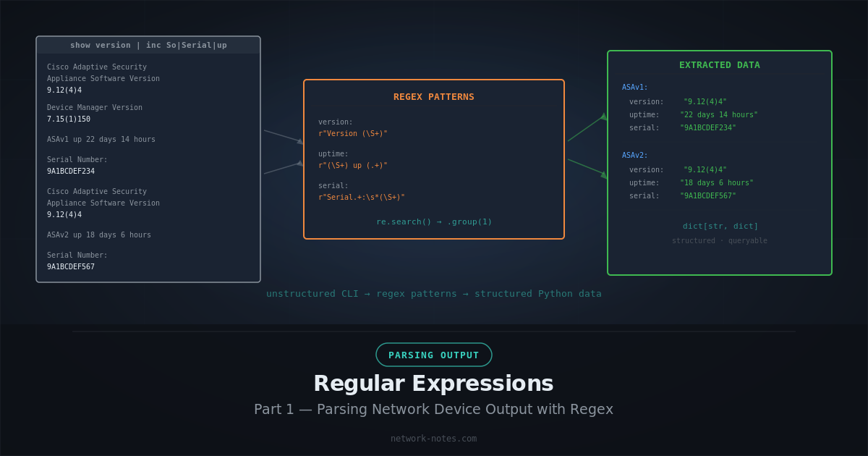The height and width of the screenshot is (456, 868).
Task: Click the PARSING OUTPUT badge
Action: tap(433, 355)
